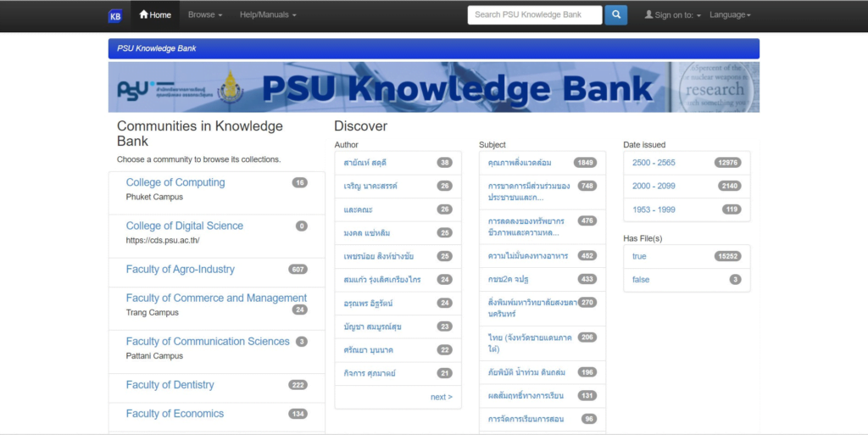Go to the Home page
The width and height of the screenshot is (868, 435).
155,15
